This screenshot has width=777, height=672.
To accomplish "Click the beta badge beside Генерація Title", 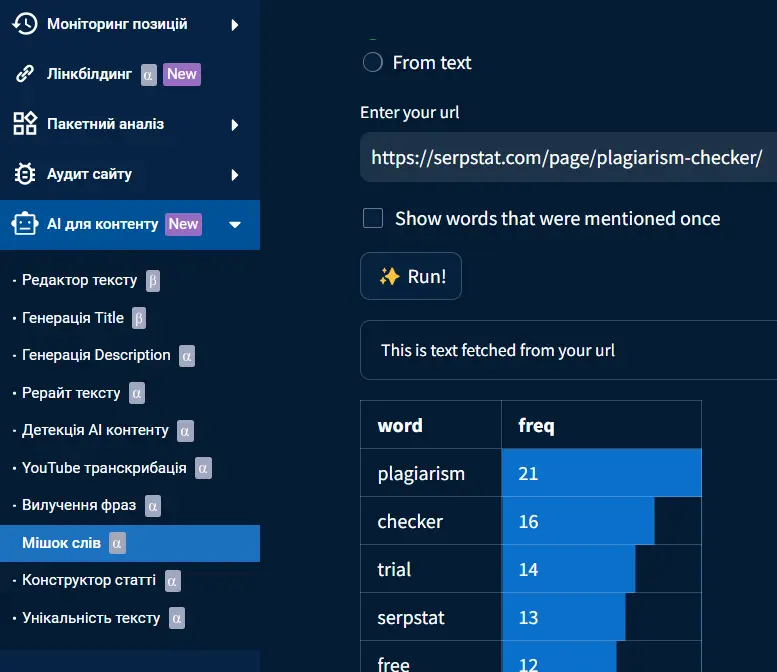I will coord(139,318).
